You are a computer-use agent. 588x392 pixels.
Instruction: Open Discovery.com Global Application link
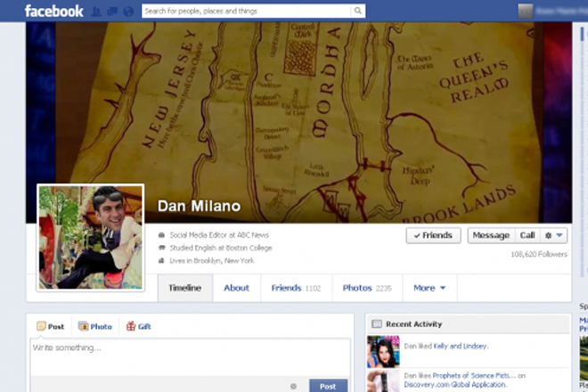(x=454, y=385)
